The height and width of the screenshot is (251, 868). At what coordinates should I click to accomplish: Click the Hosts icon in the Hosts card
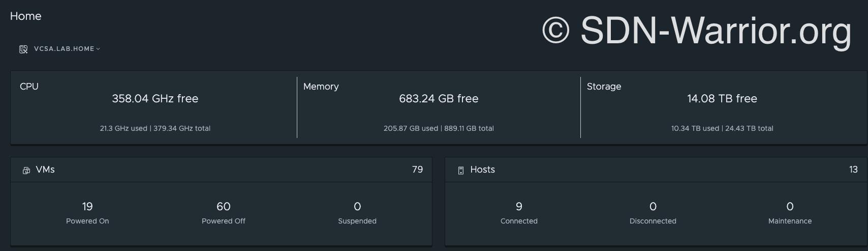pyautogui.click(x=461, y=171)
